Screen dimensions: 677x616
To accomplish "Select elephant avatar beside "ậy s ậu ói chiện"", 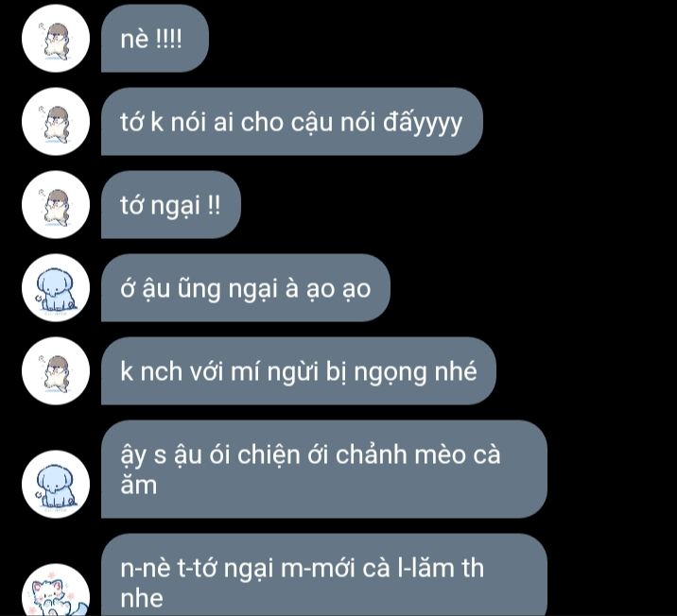I will coord(56,484).
